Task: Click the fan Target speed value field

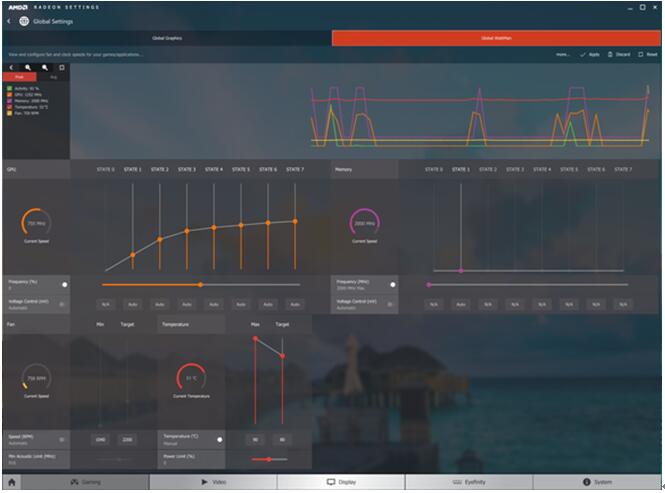Action: [x=127, y=440]
